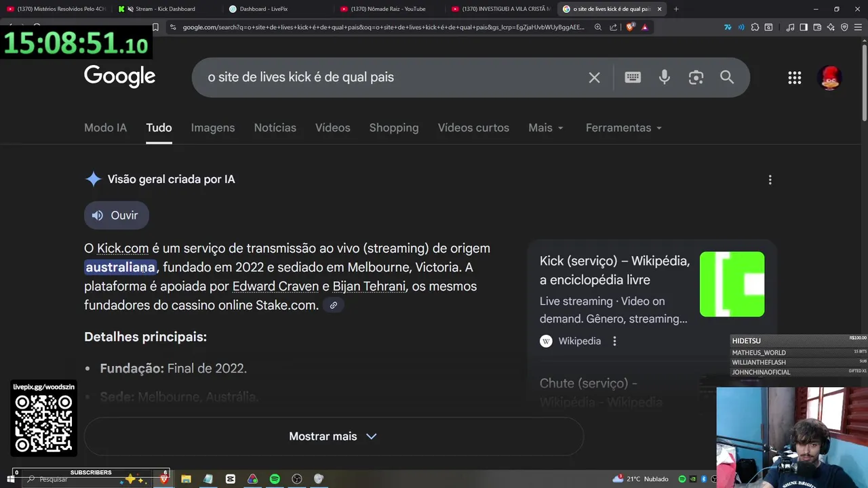
Task: Copy link icon after Stake.com text
Action: [x=333, y=305]
